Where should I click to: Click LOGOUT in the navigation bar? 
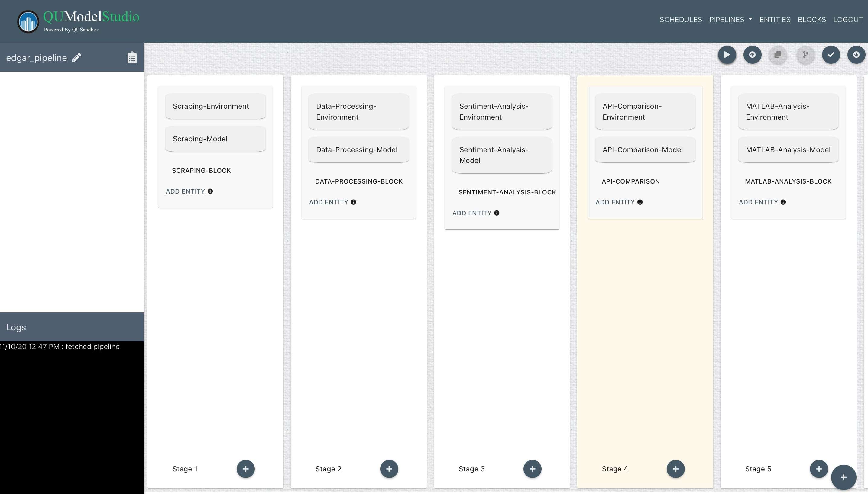coord(848,19)
